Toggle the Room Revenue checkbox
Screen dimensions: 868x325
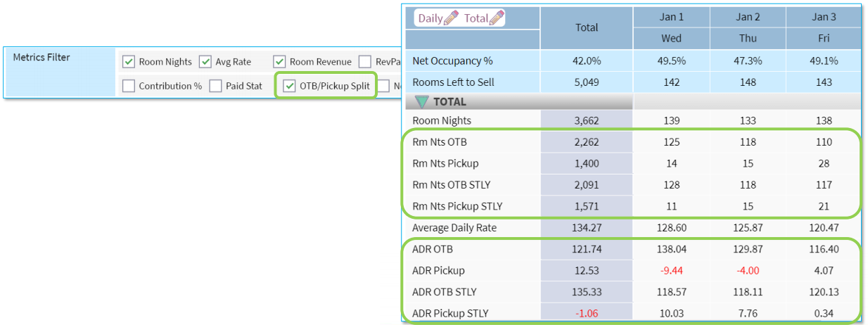pyautogui.click(x=279, y=62)
